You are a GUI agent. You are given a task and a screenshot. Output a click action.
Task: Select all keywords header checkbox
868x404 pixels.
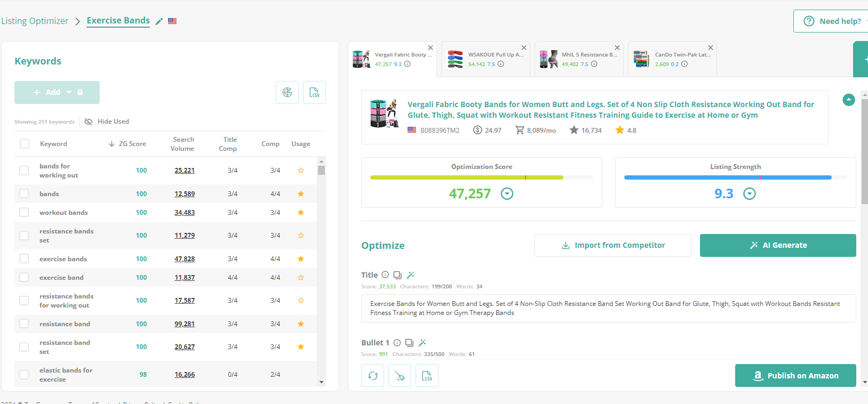click(25, 144)
